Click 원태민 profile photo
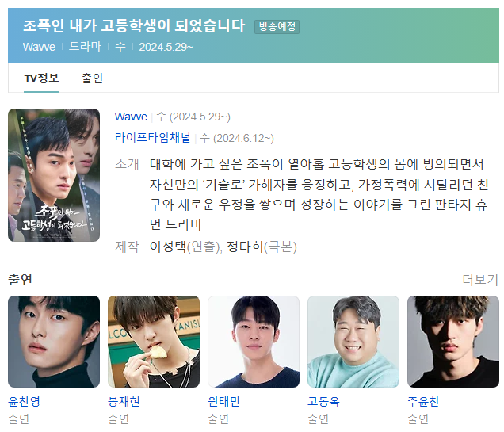 [254, 342]
